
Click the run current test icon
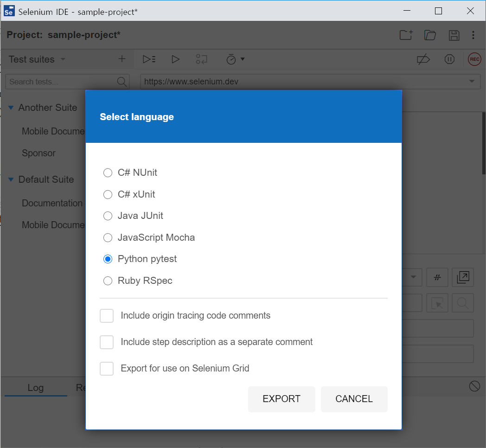[175, 59]
